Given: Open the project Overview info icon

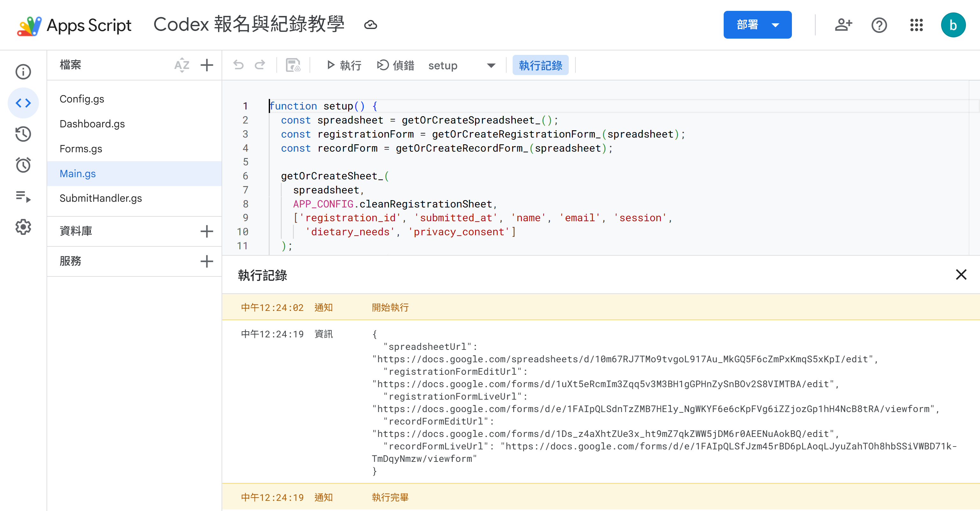Looking at the screenshot, I should (x=23, y=71).
